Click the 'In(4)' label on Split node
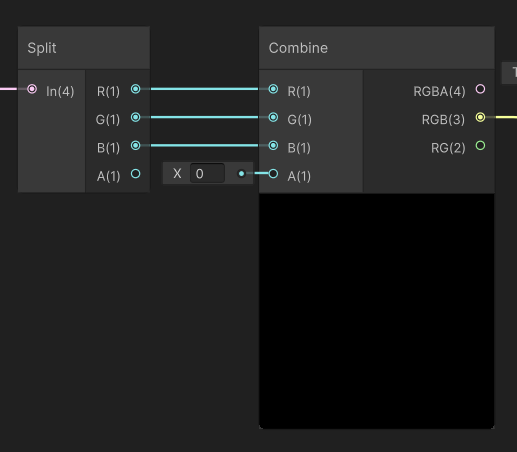This screenshot has height=452, width=517. (x=60, y=91)
